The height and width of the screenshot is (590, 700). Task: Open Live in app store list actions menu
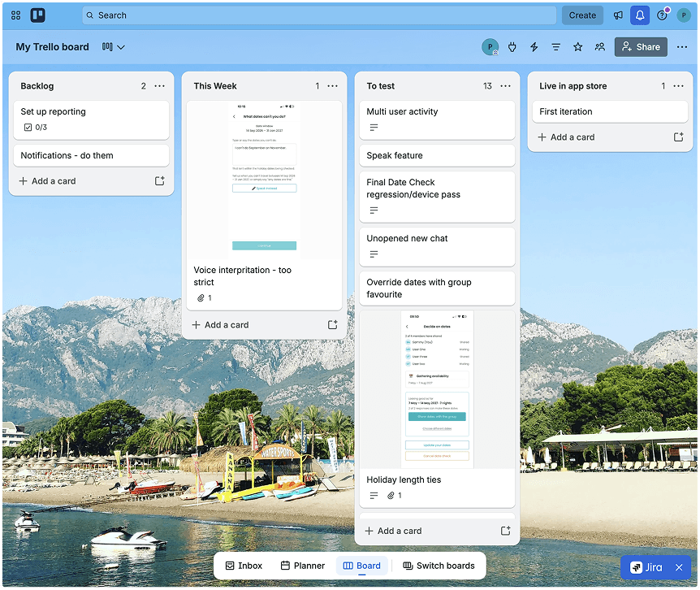pos(678,86)
